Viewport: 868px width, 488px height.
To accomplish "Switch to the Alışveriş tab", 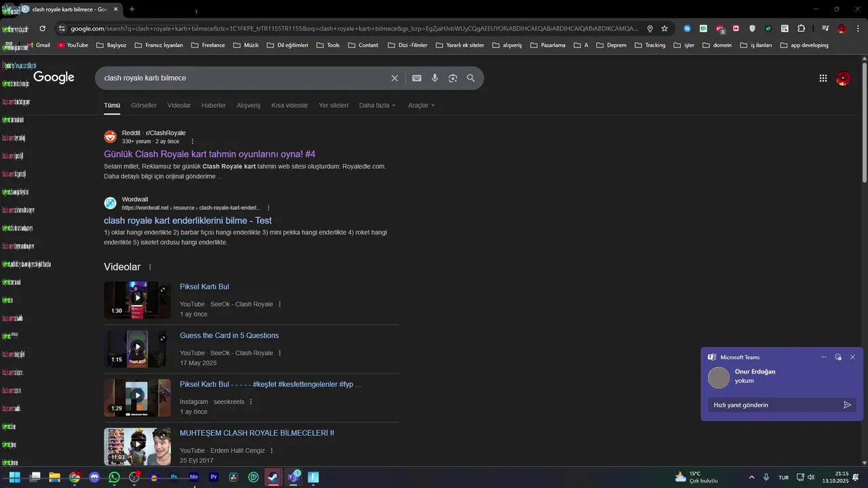I will pyautogui.click(x=248, y=106).
